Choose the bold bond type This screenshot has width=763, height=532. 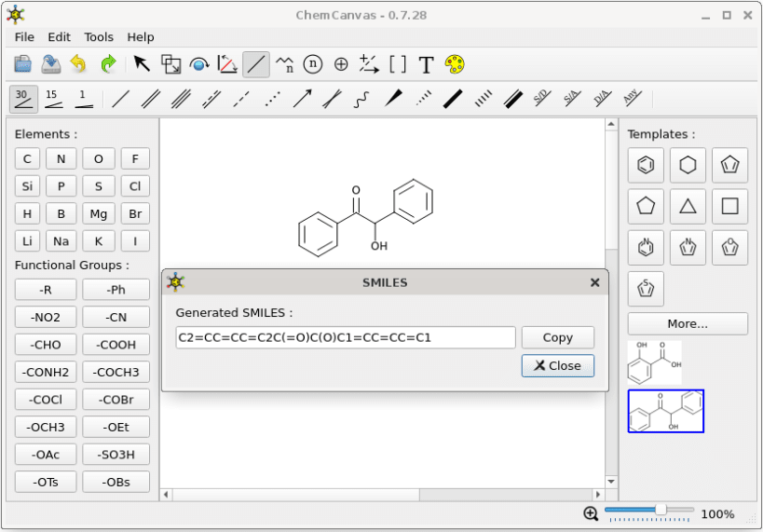(x=453, y=99)
